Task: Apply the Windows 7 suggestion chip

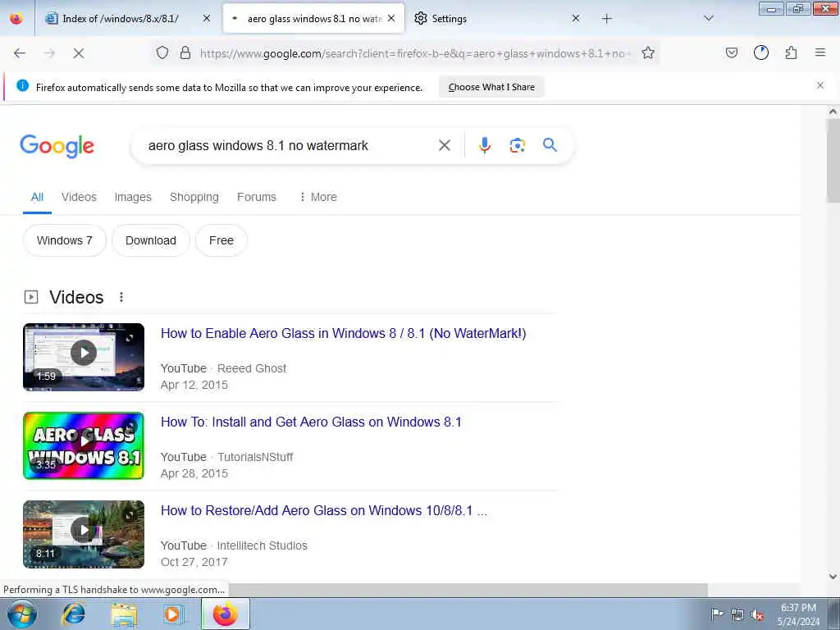Action: (x=64, y=240)
